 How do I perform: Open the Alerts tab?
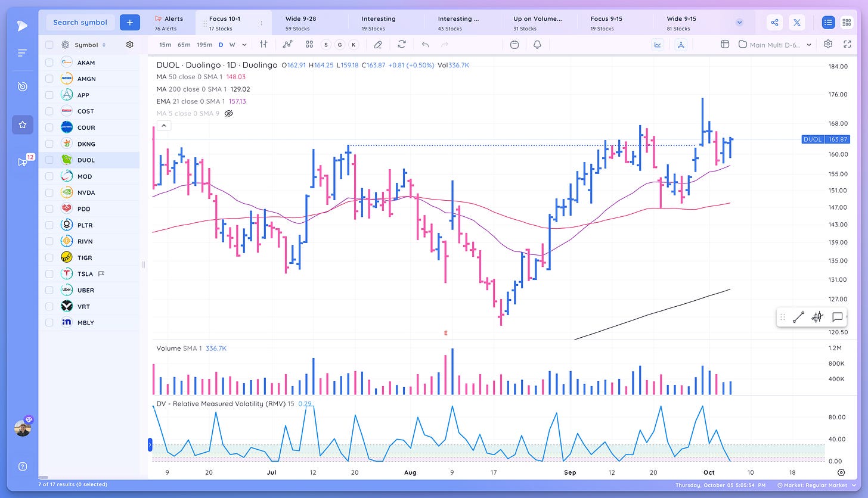point(169,23)
